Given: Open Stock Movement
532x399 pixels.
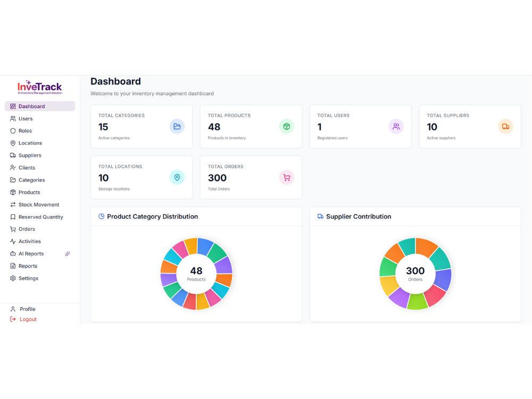Looking at the screenshot, I should (x=40, y=205).
